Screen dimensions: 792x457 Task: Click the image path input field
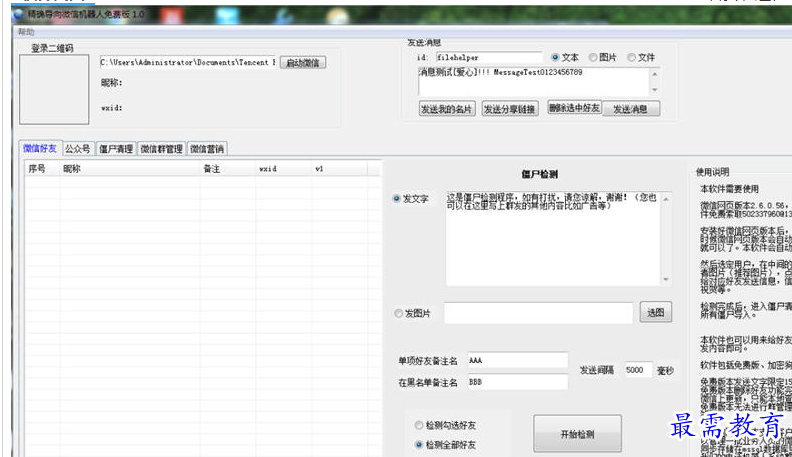pos(538,313)
